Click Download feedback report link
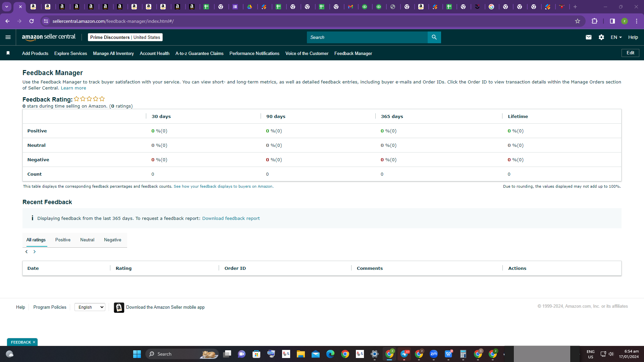Image resolution: width=644 pixels, height=362 pixels. tap(231, 218)
